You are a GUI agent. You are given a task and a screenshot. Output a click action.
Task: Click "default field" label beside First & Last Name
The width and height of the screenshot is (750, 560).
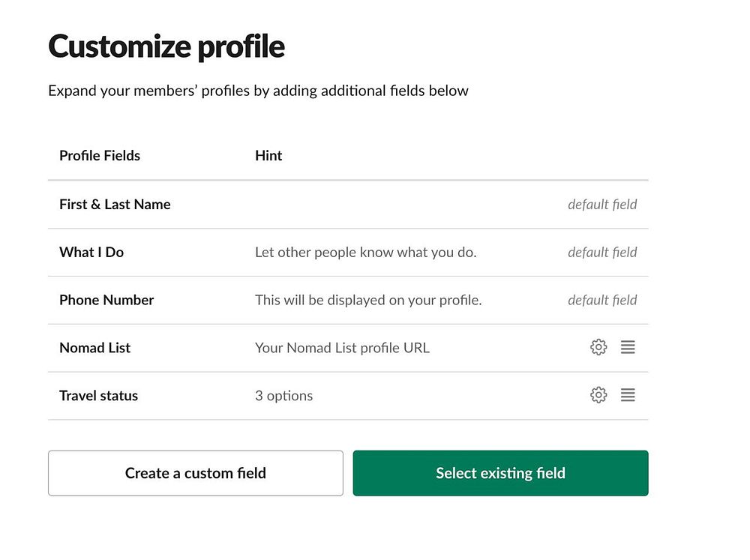602,205
